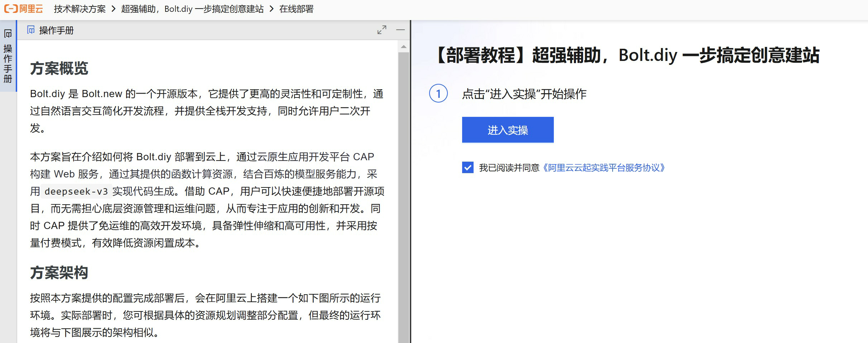
Task: Minimize the 操作手册 panel
Action: click(x=401, y=30)
